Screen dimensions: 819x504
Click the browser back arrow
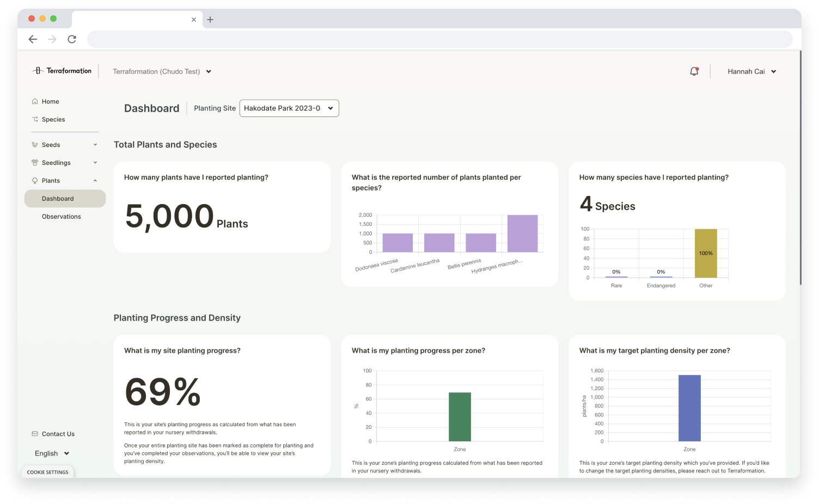coord(33,39)
